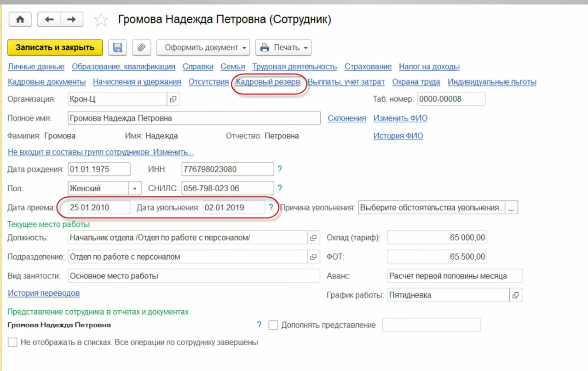Go to the Home page icon
This screenshot has width=588, height=371.
tap(20, 20)
